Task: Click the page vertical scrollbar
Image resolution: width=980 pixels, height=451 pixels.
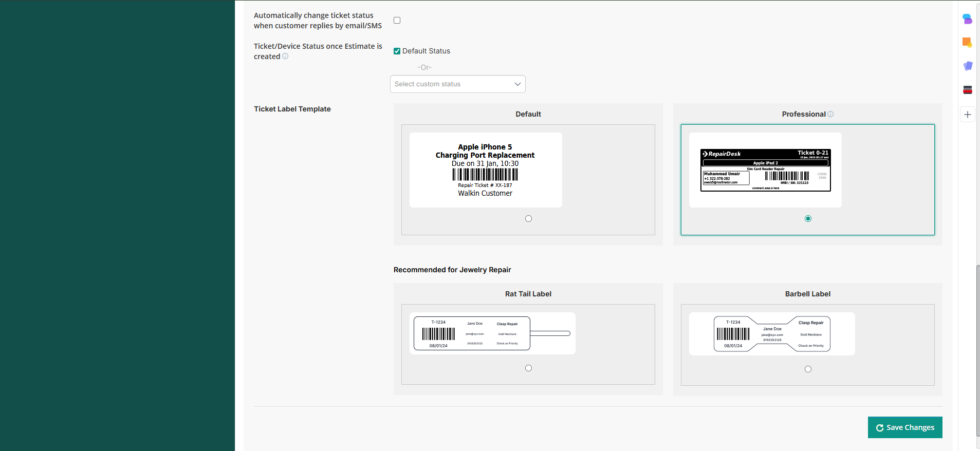Action: 977,349
